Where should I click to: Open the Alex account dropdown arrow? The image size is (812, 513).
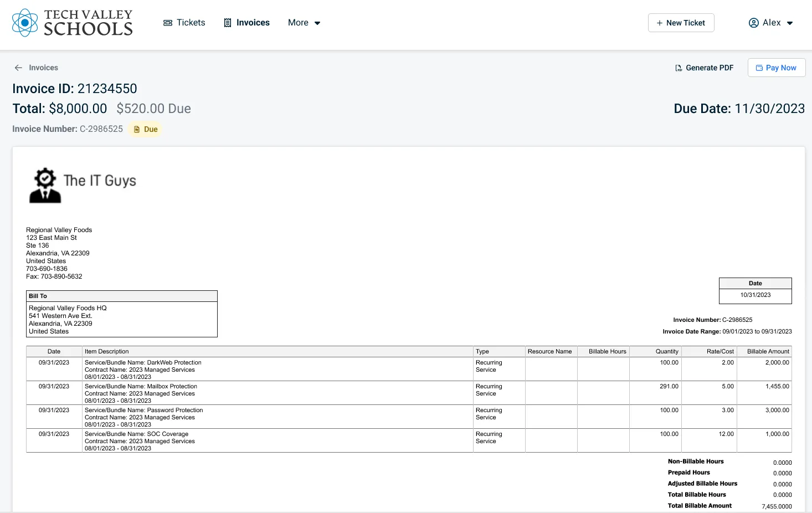tap(790, 23)
